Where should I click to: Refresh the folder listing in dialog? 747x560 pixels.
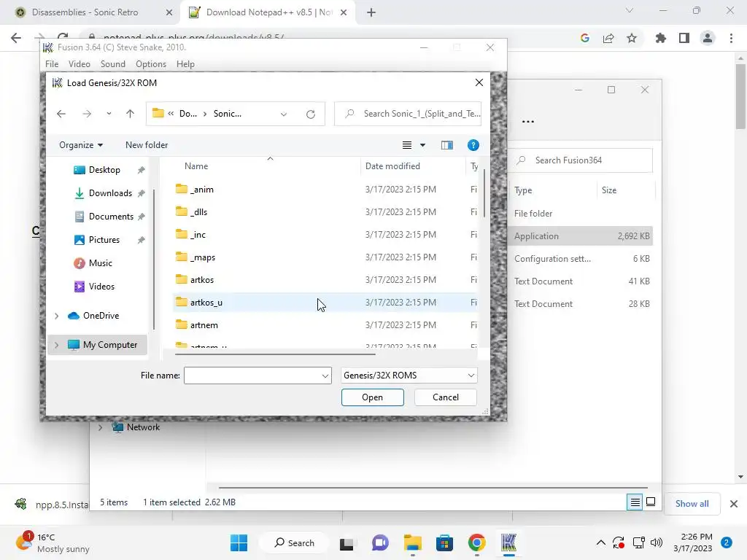pyautogui.click(x=311, y=114)
